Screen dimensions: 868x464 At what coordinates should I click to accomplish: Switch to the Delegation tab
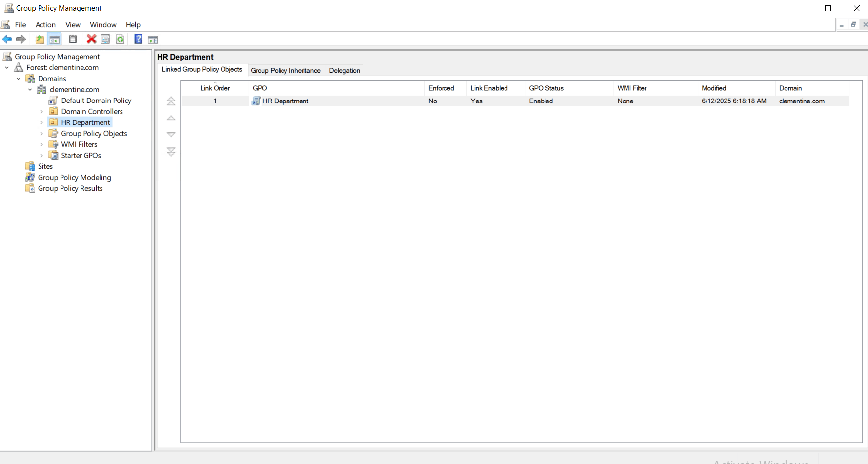point(344,71)
